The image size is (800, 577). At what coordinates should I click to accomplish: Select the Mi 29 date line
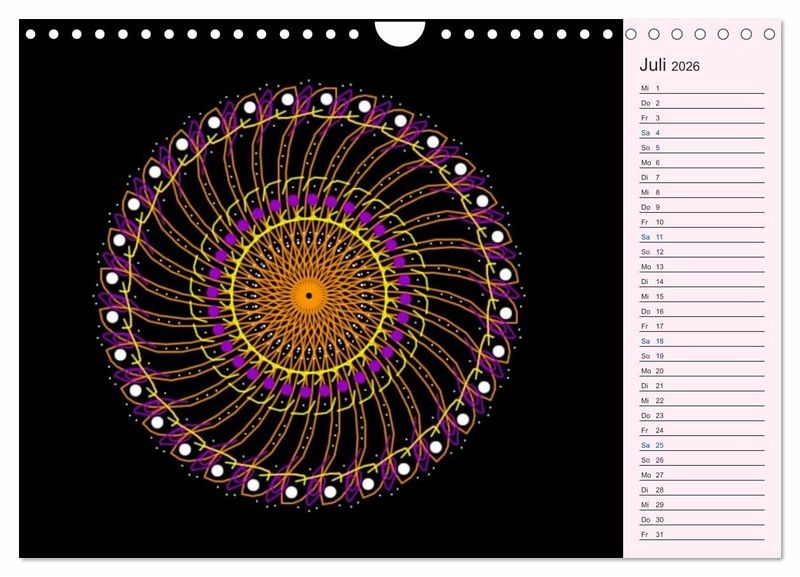click(x=701, y=505)
